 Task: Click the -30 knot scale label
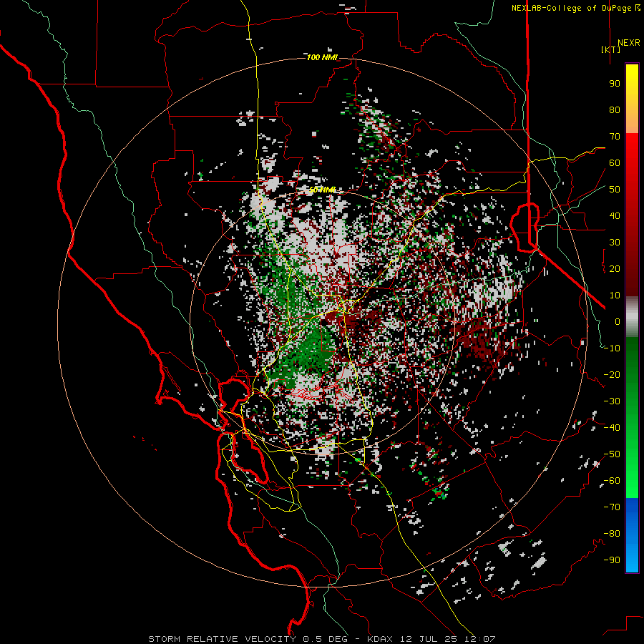click(613, 401)
